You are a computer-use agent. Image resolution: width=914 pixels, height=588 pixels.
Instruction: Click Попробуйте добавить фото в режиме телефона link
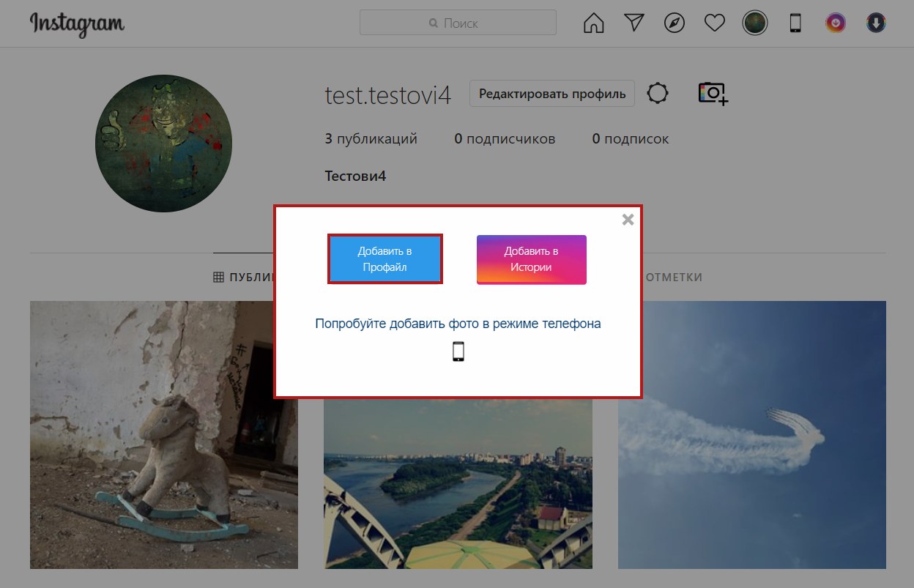coord(458,323)
